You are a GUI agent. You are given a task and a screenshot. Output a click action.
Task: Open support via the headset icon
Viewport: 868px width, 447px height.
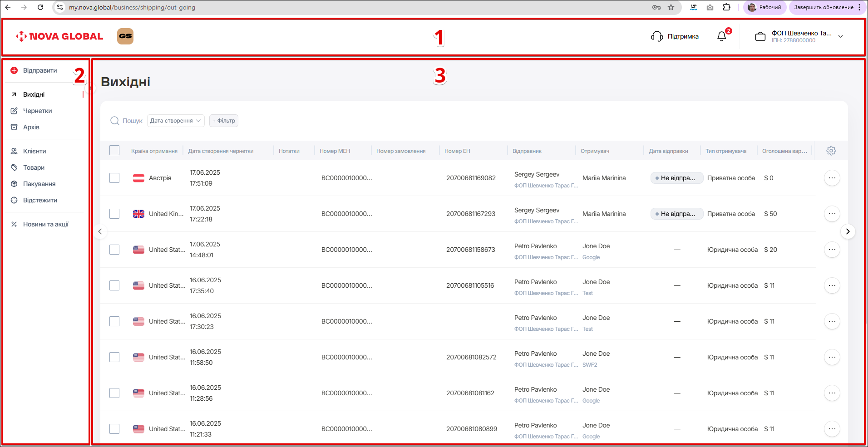pyautogui.click(x=657, y=36)
